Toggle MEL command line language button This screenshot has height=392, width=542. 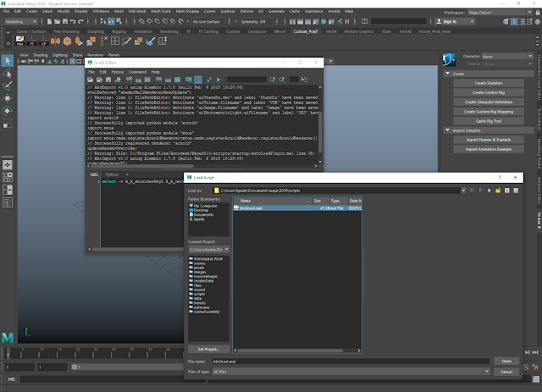(11, 379)
